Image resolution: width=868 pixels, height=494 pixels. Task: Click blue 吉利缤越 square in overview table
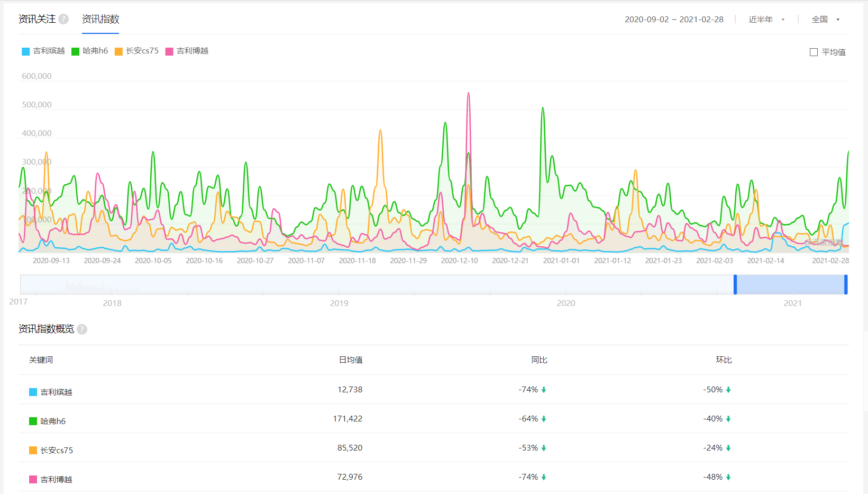coord(33,392)
